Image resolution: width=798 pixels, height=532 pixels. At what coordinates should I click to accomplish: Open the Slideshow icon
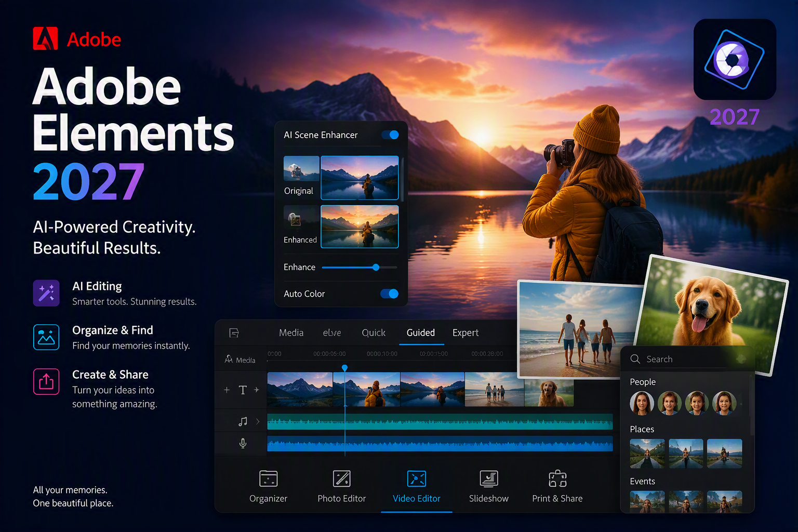coord(489,478)
